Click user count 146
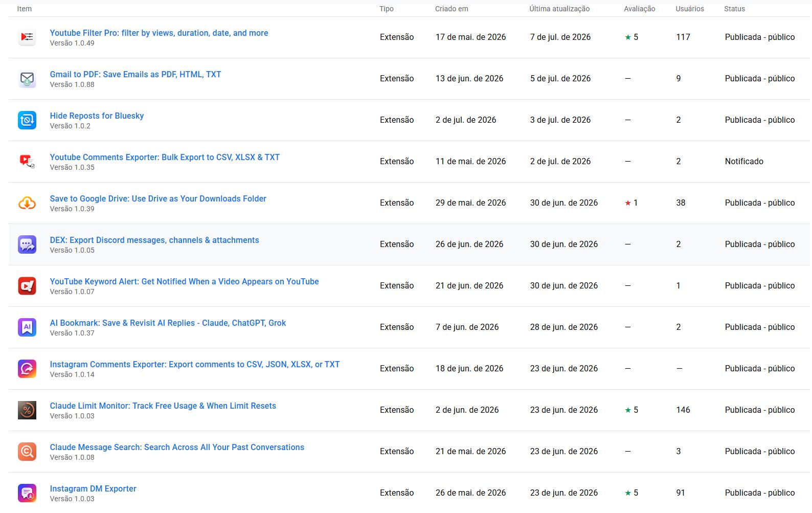This screenshot has width=812, height=513. click(x=683, y=410)
